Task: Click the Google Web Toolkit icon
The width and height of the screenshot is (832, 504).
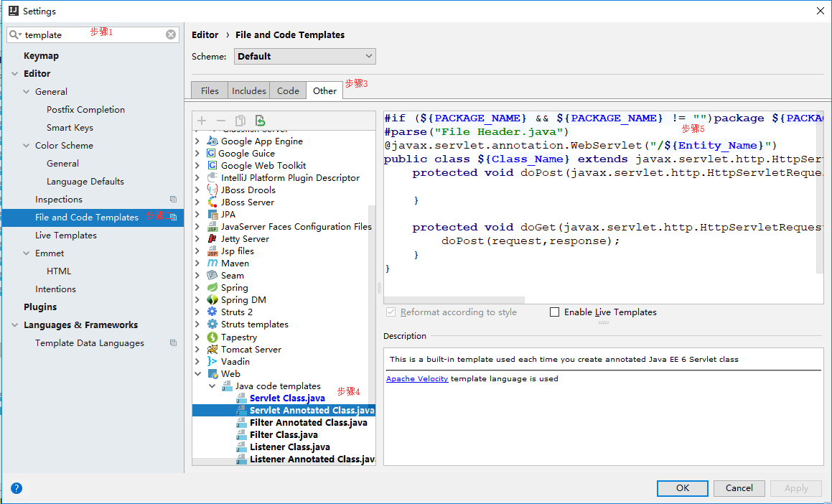Action: click(212, 166)
